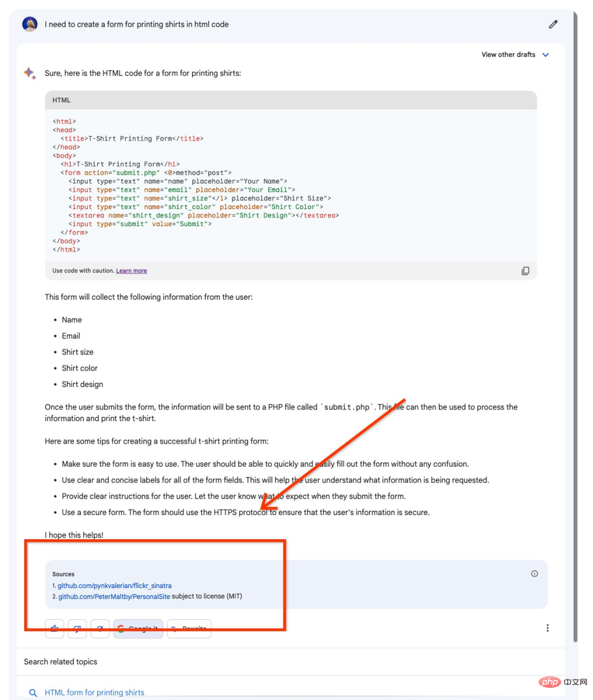Image resolution: width=593 pixels, height=700 pixels.
Task: Click the Shirt design bullet item
Action: tap(82, 384)
